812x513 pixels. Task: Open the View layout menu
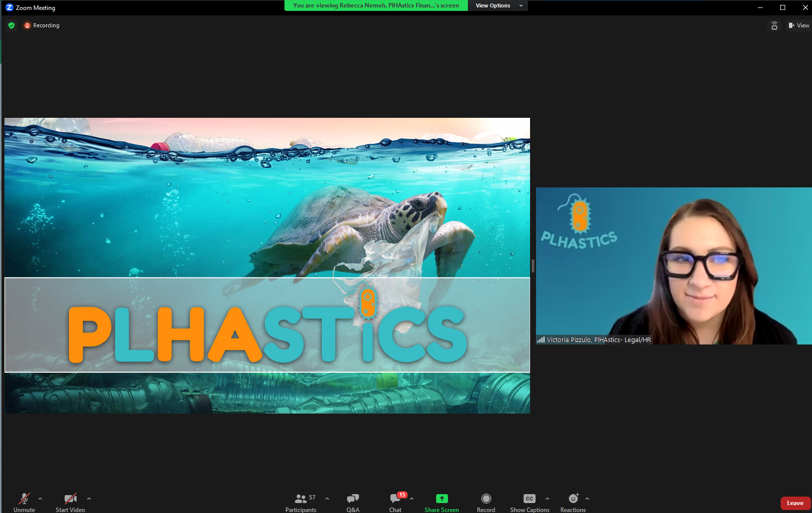799,25
